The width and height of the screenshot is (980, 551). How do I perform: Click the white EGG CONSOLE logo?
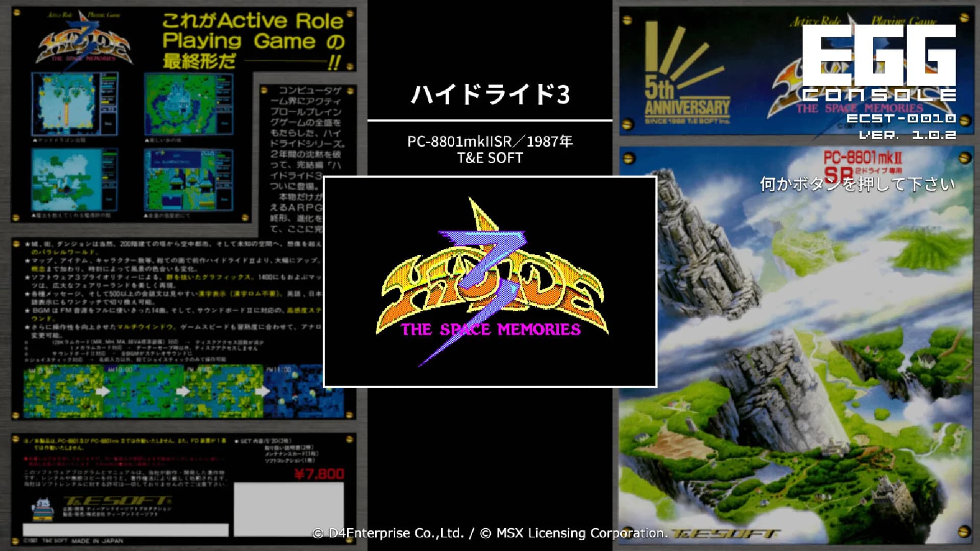[x=879, y=62]
